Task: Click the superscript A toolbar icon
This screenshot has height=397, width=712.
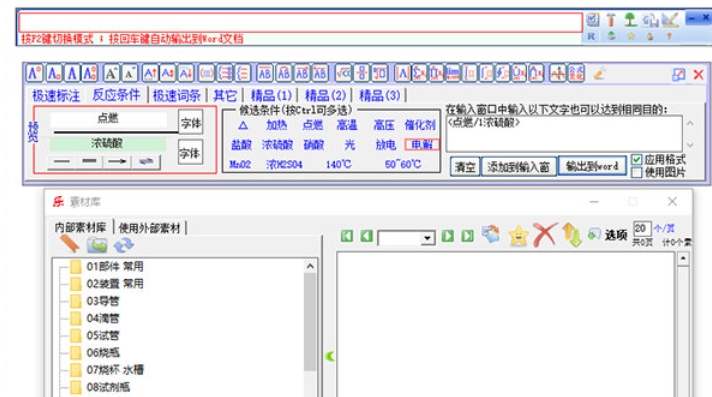Action: pyautogui.click(x=35, y=73)
